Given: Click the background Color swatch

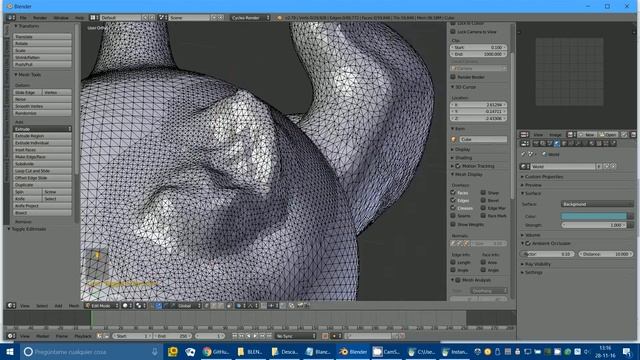Looking at the screenshot, I should 594,216.
